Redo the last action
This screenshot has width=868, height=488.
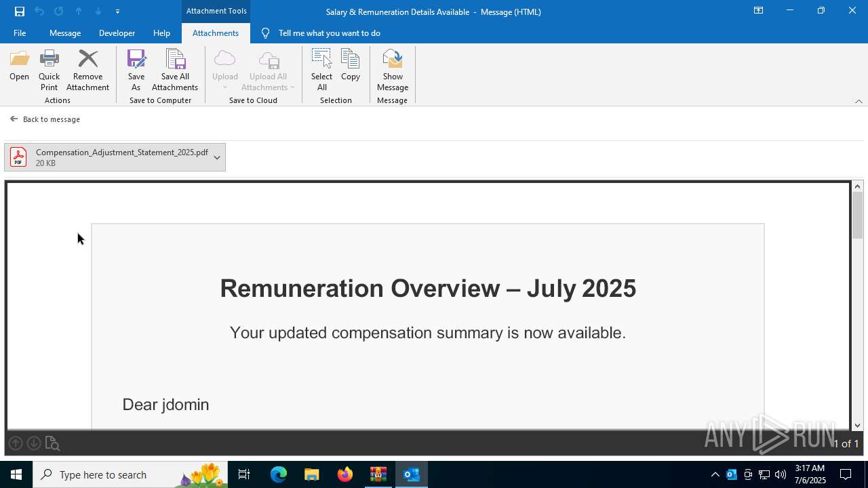(x=59, y=12)
